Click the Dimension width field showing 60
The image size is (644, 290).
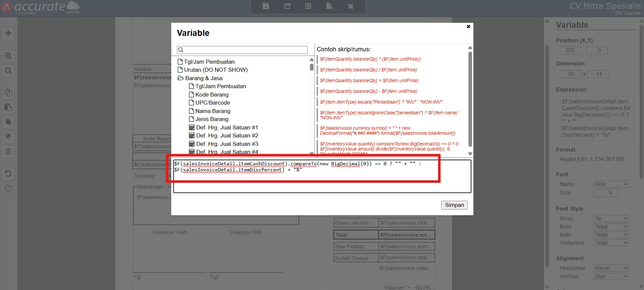click(570, 74)
